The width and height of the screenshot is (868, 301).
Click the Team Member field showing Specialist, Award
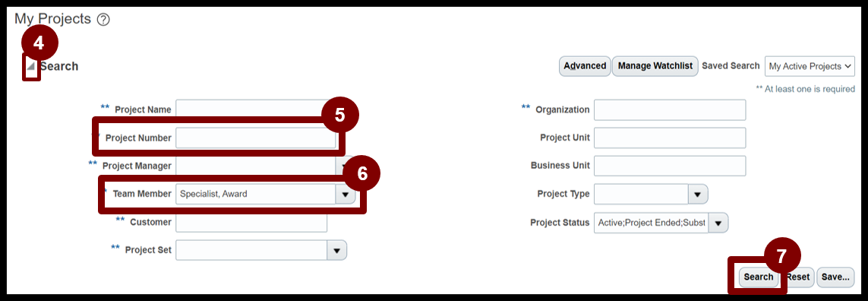255,195
